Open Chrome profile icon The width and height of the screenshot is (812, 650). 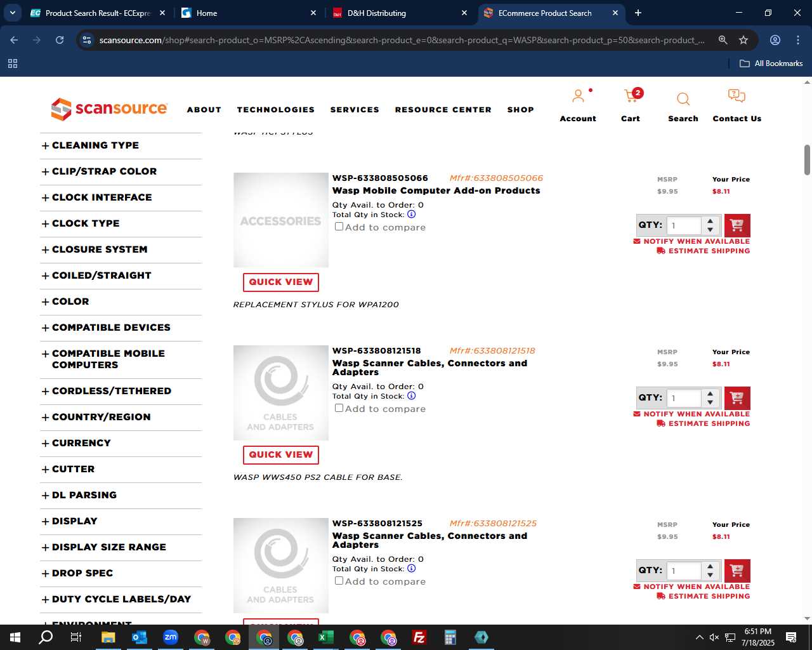775,40
